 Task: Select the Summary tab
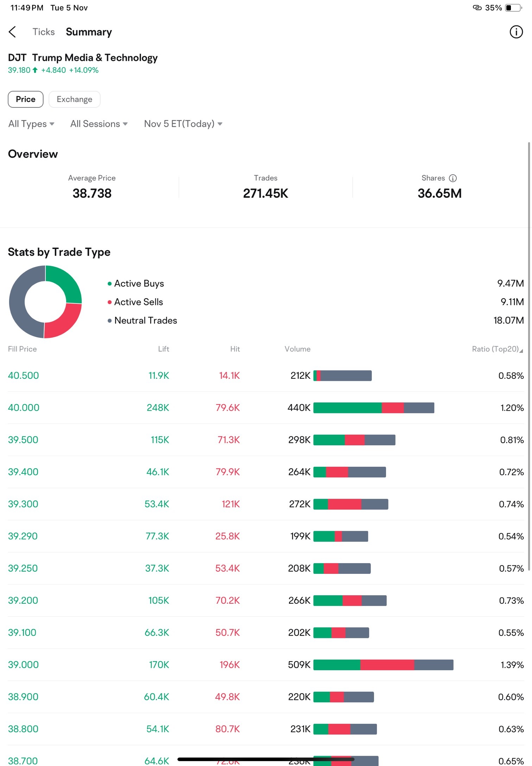coord(89,32)
